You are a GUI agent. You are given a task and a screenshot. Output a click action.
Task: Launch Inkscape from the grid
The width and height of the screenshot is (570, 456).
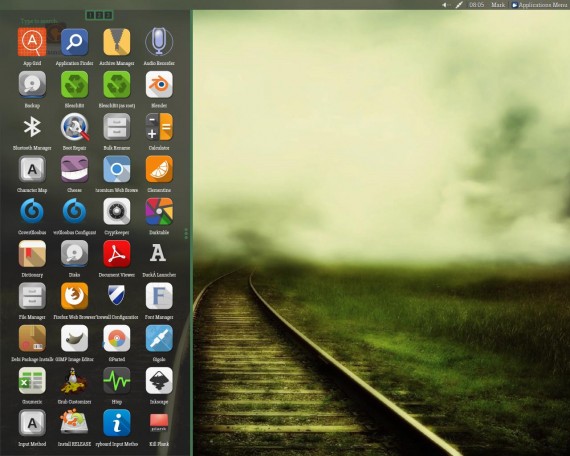(x=159, y=380)
